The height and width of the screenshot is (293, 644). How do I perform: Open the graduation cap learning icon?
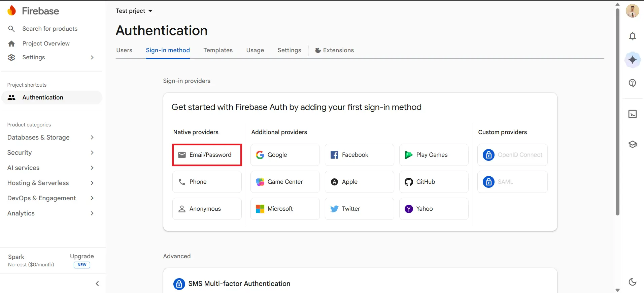coord(633,144)
